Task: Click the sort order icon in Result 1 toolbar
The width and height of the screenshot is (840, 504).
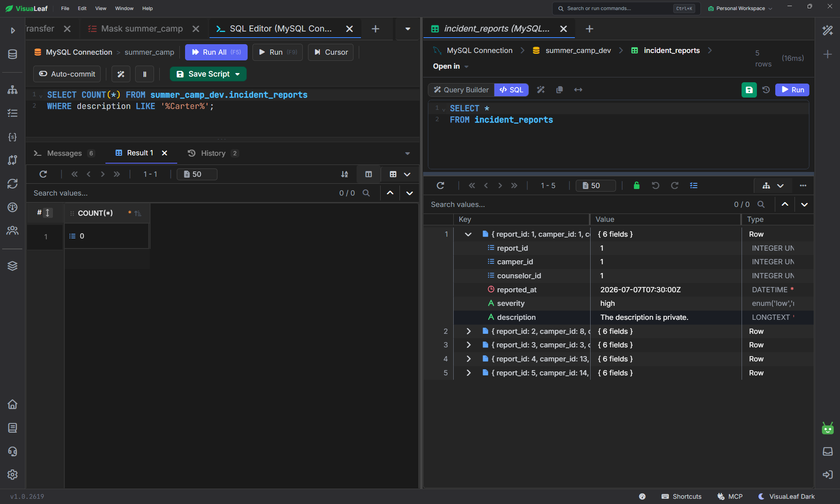Action: coord(345,174)
